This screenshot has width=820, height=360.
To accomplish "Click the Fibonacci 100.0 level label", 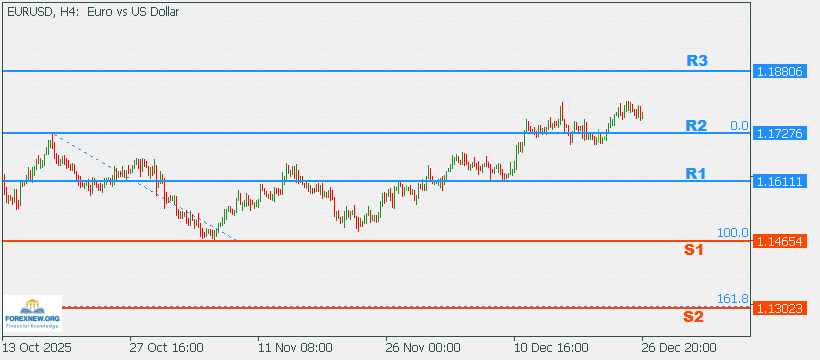I will [x=733, y=232].
